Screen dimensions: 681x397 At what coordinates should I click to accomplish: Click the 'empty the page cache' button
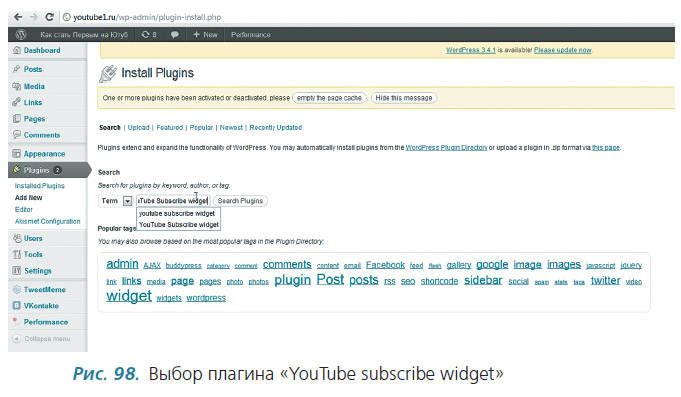click(x=329, y=98)
